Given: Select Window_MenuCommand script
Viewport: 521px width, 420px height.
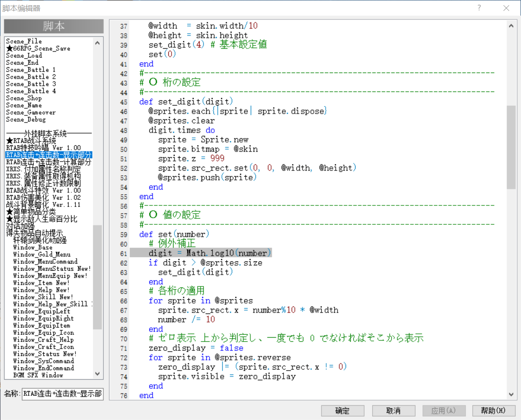Looking at the screenshot, I should point(46,261).
